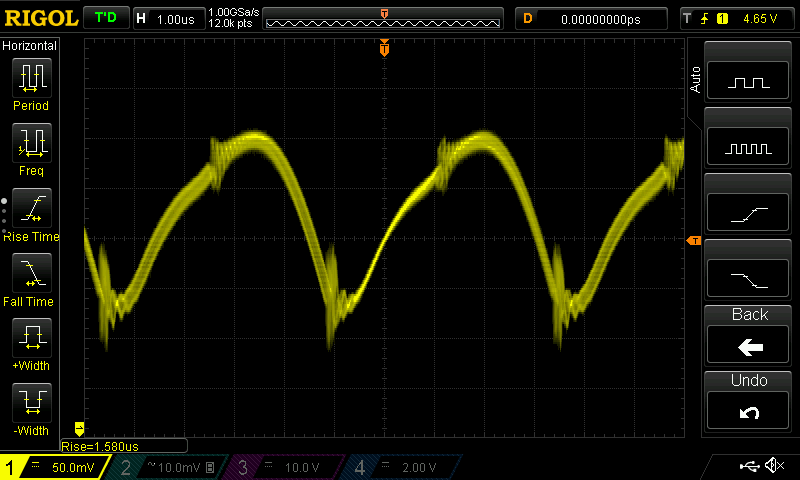Click the trigger source channel 1 badge
The image size is (800, 480).
[722, 19]
